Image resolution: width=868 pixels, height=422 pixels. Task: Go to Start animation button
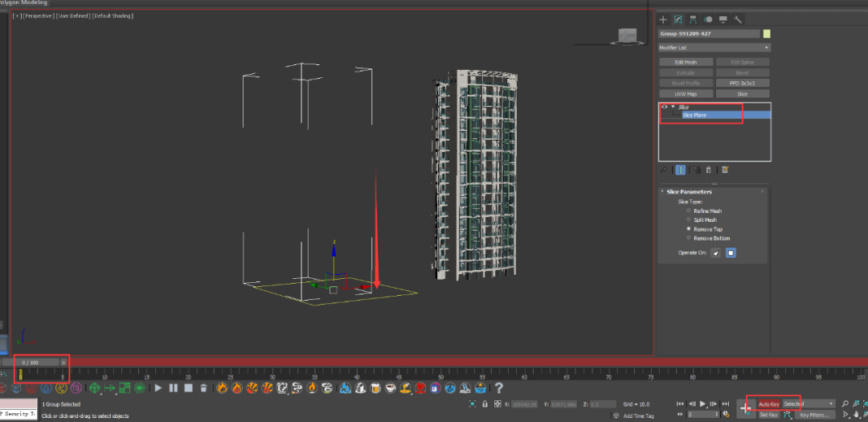pyautogui.click(x=681, y=404)
